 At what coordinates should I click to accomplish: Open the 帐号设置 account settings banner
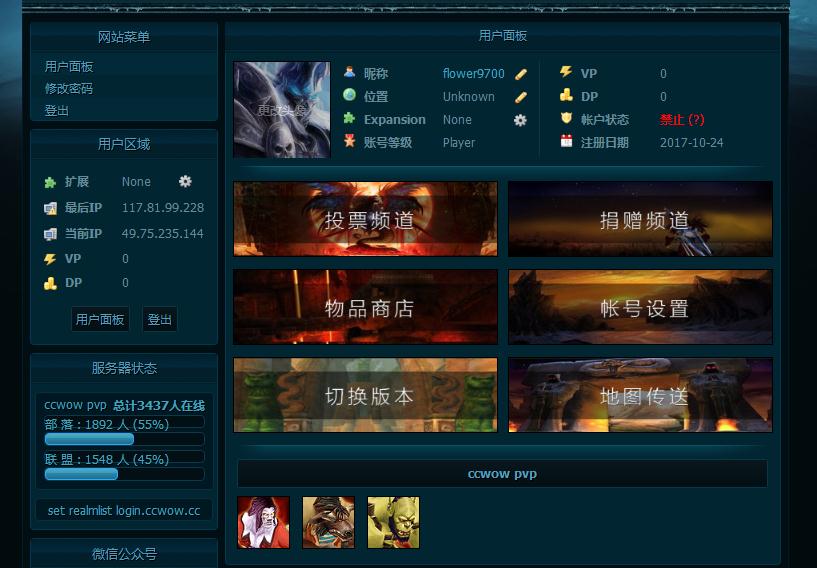(x=640, y=307)
